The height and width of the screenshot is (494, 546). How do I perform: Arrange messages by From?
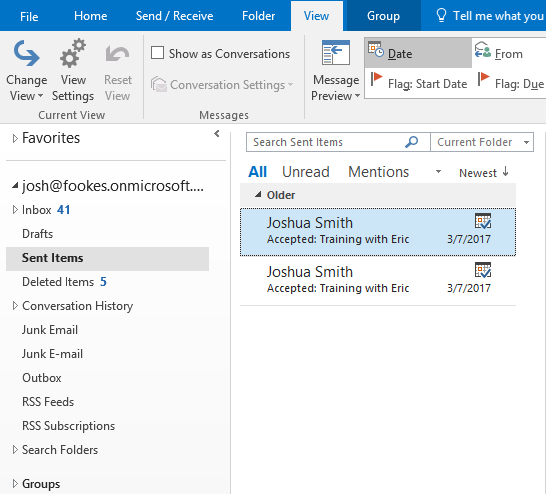(x=509, y=53)
